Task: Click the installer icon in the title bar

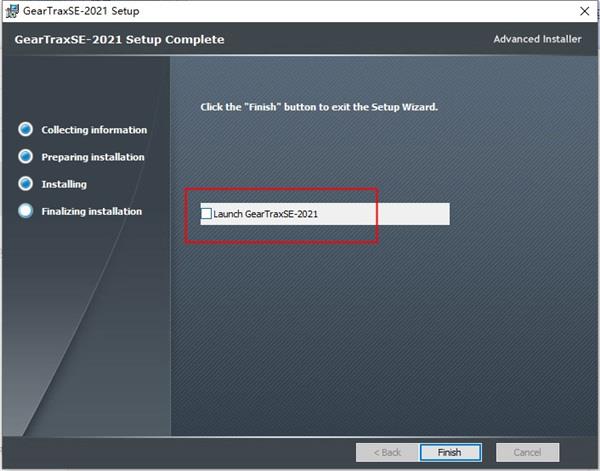Action: [x=12, y=11]
